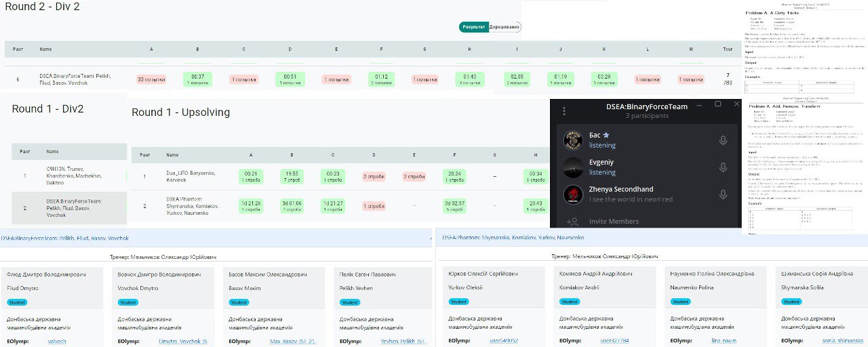Click Upsolving cell 3d 01:06
Image resolution: width=868 pixels, height=347 pixels.
292,205
